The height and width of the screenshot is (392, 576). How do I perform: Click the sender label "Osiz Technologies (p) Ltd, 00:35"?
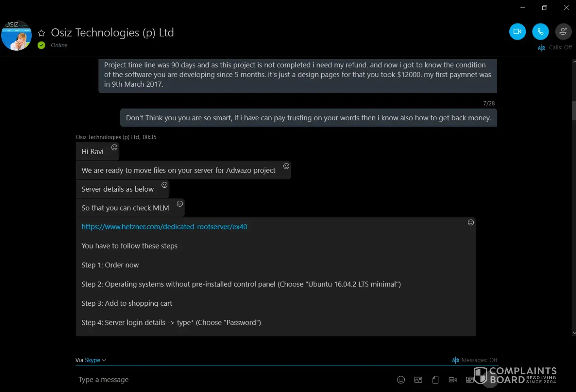pos(116,137)
